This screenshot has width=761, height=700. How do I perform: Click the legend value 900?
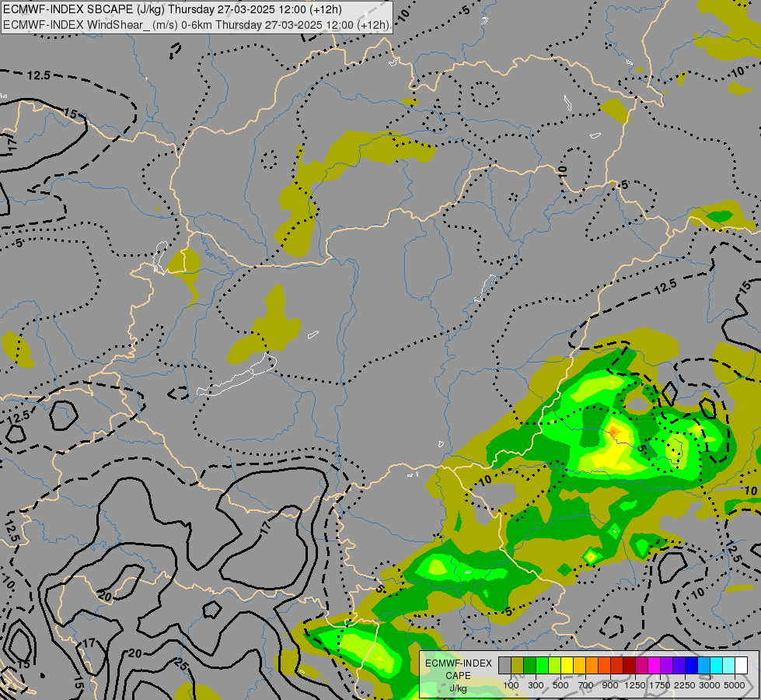coord(610,685)
